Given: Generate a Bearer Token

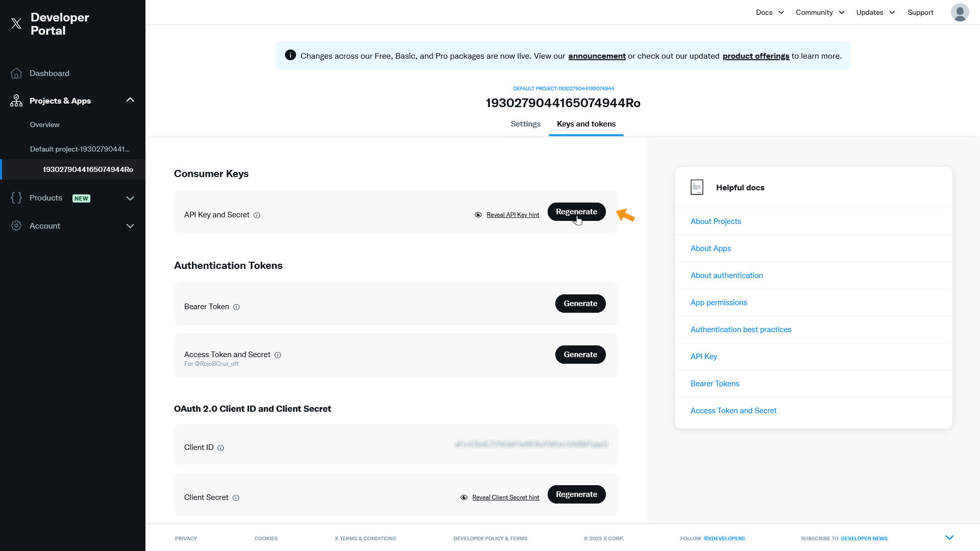Looking at the screenshot, I should 580,304.
